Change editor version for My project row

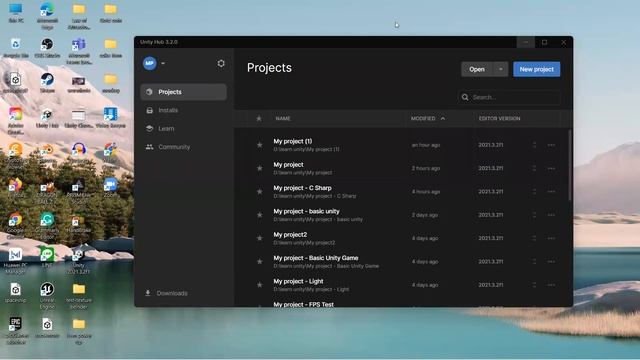[534, 168]
